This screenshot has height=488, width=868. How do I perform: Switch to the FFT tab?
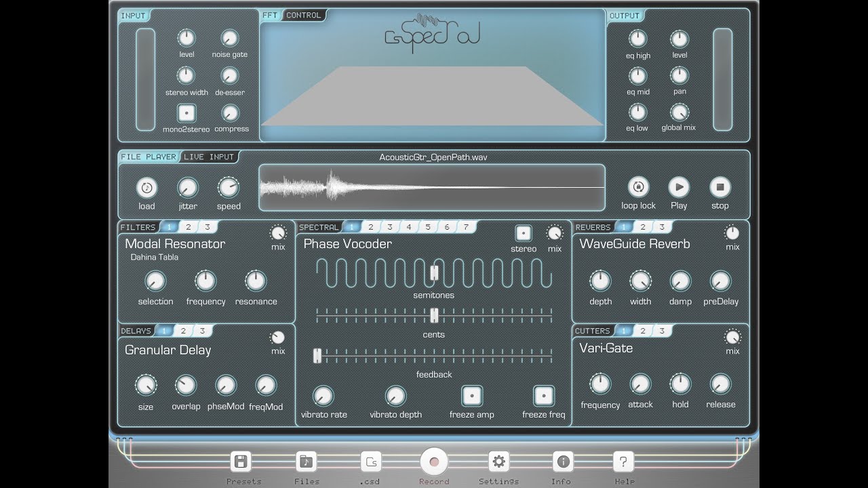tap(270, 15)
